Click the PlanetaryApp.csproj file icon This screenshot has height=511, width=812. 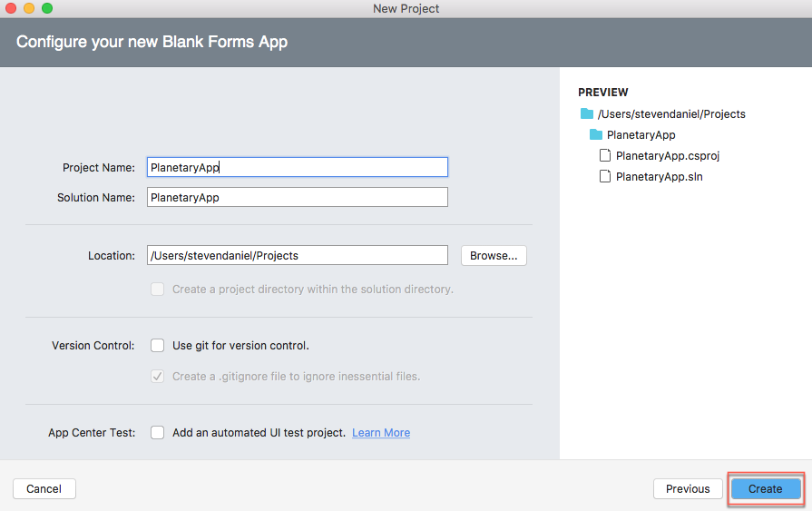[x=605, y=155]
